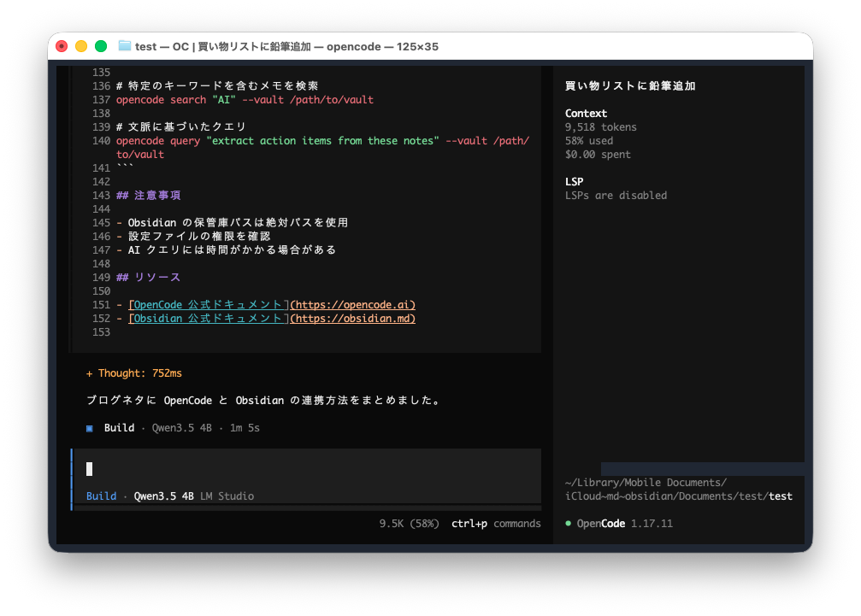The width and height of the screenshot is (861, 616).
Task: Click the LSPs are disabled text
Action: [616, 196]
